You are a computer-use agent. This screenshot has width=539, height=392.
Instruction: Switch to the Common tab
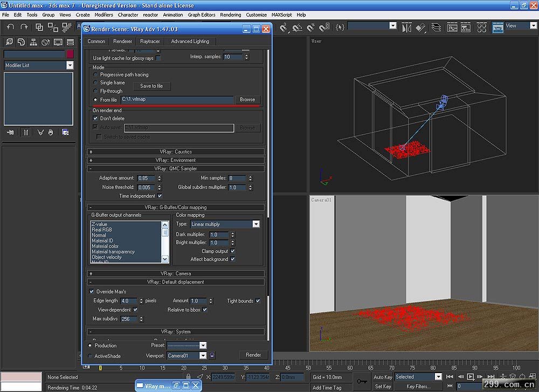(x=96, y=42)
